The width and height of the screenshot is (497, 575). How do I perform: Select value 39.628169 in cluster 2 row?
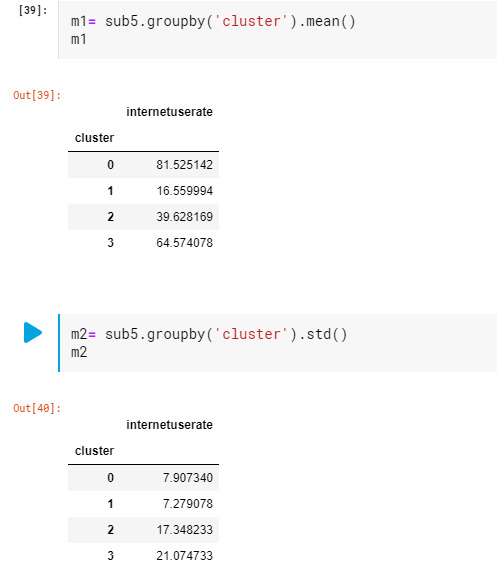coord(184,217)
